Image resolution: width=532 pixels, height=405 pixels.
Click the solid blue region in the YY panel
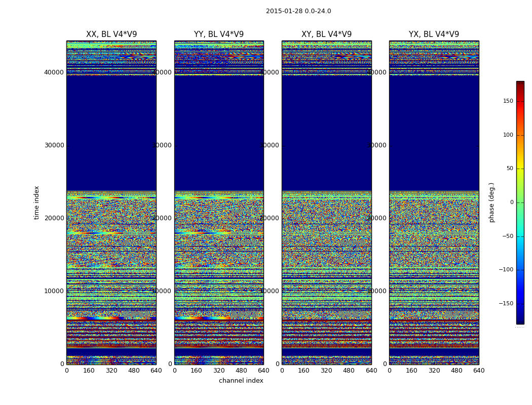[x=219, y=132]
